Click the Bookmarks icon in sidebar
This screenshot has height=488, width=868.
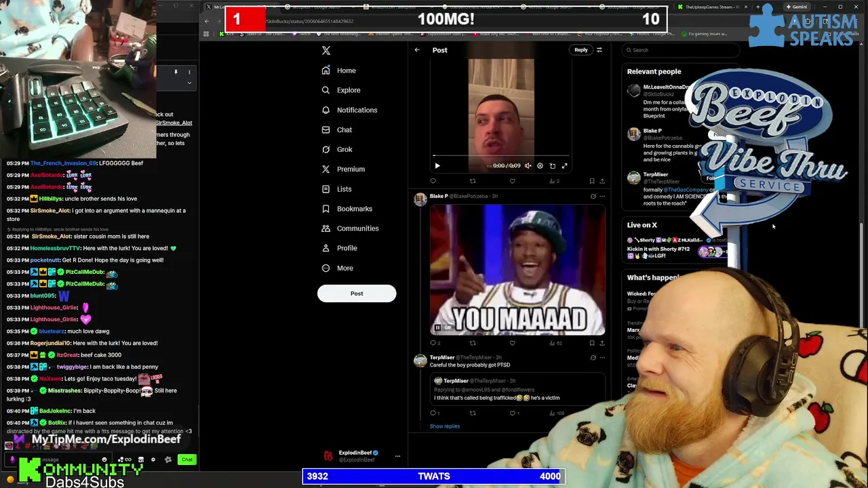pyautogui.click(x=326, y=209)
